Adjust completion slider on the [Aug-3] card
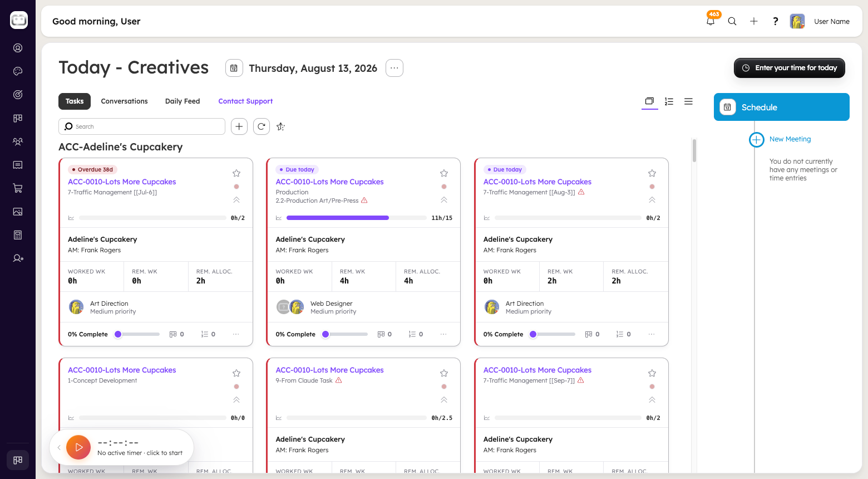Screen dimensions: 868x479 [x=553, y=334]
